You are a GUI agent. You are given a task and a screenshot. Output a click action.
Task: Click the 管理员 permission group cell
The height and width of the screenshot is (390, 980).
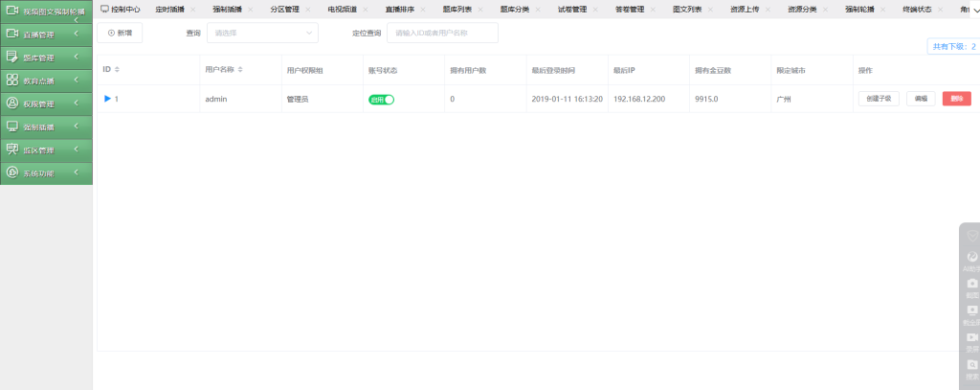(298, 100)
